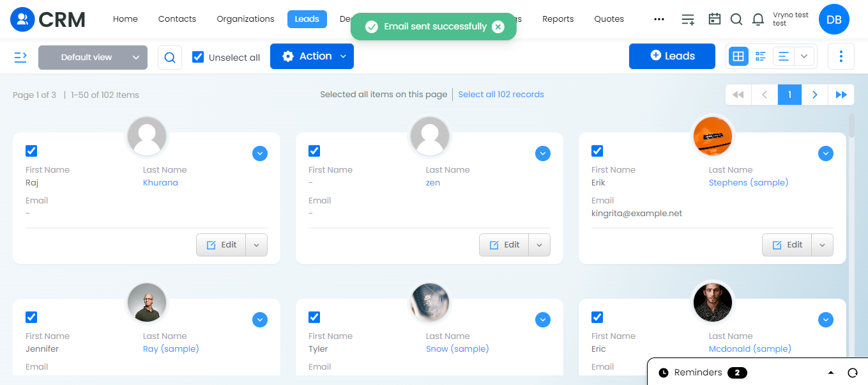The width and height of the screenshot is (868, 385).
Task: Go to the previous page arrow
Action: tap(765, 95)
